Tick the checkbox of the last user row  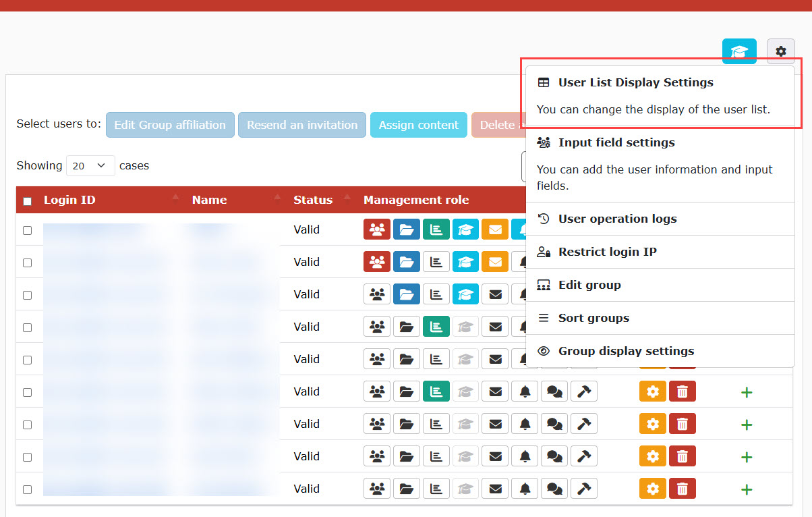tap(28, 489)
